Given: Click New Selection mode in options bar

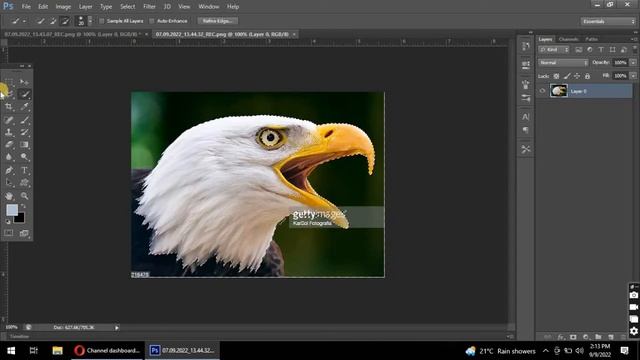Looking at the screenshot, I should pyautogui.click(x=41, y=21).
